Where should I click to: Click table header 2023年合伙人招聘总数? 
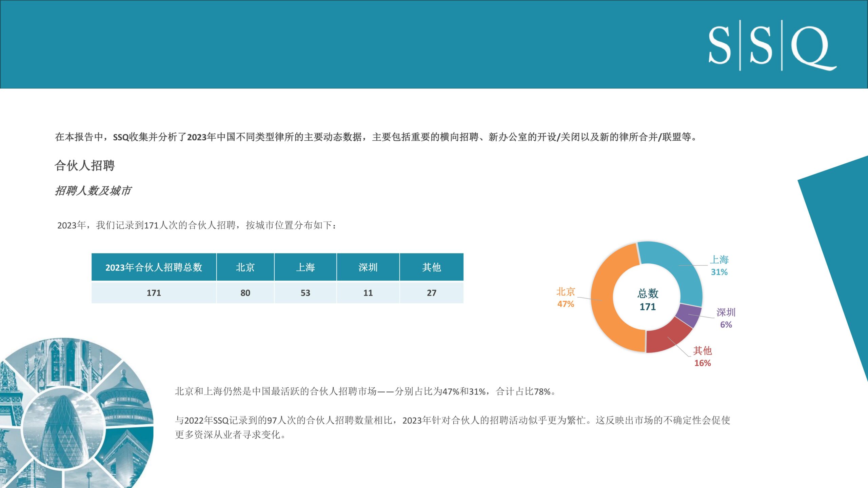click(154, 267)
